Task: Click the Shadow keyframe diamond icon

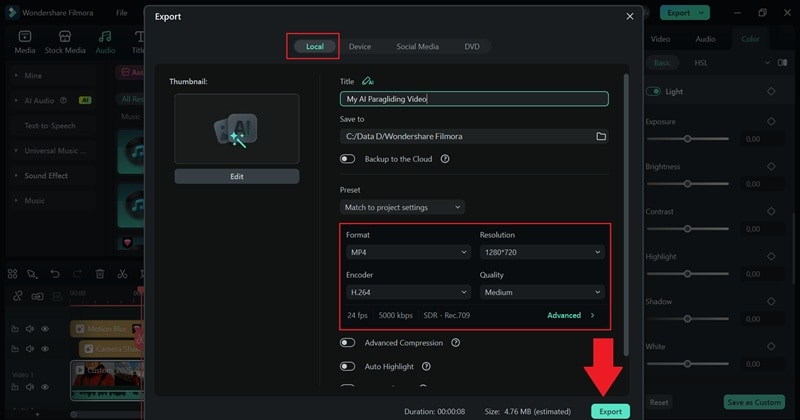Action: coord(771,301)
